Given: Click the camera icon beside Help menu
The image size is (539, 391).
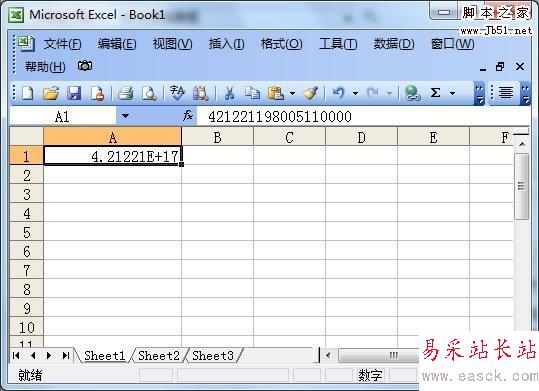Looking at the screenshot, I should pos(85,66).
